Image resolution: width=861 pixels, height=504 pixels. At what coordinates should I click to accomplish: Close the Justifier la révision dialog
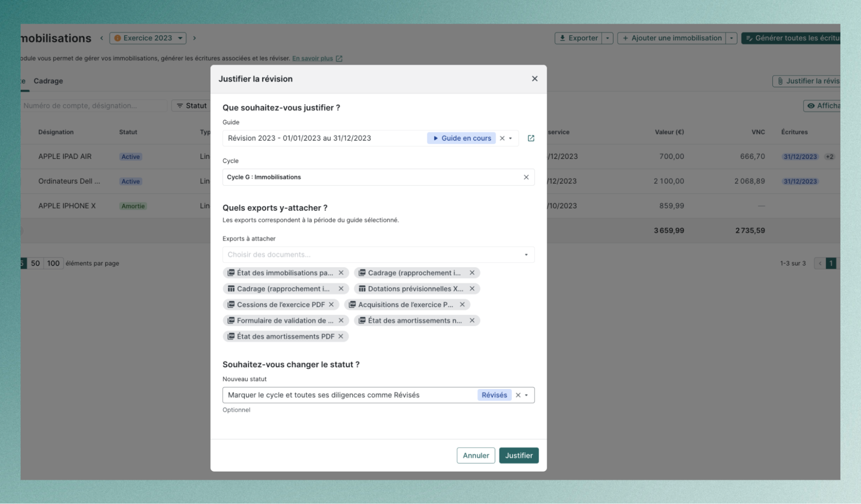(x=535, y=79)
